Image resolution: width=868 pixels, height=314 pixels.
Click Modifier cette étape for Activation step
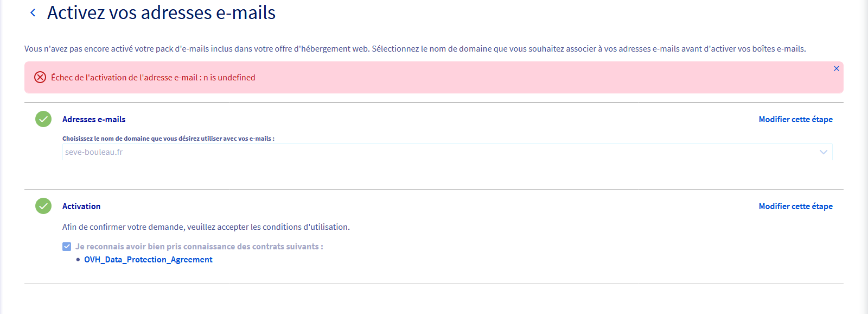[795, 206]
